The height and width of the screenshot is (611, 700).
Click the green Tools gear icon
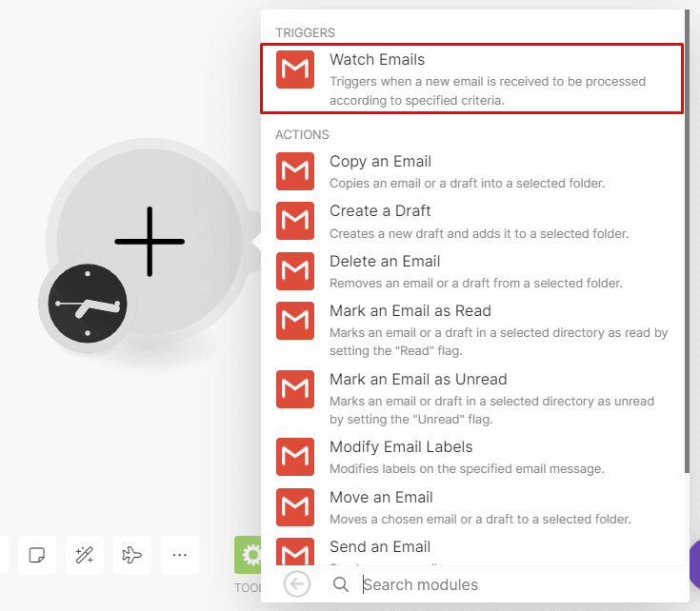pos(250,555)
